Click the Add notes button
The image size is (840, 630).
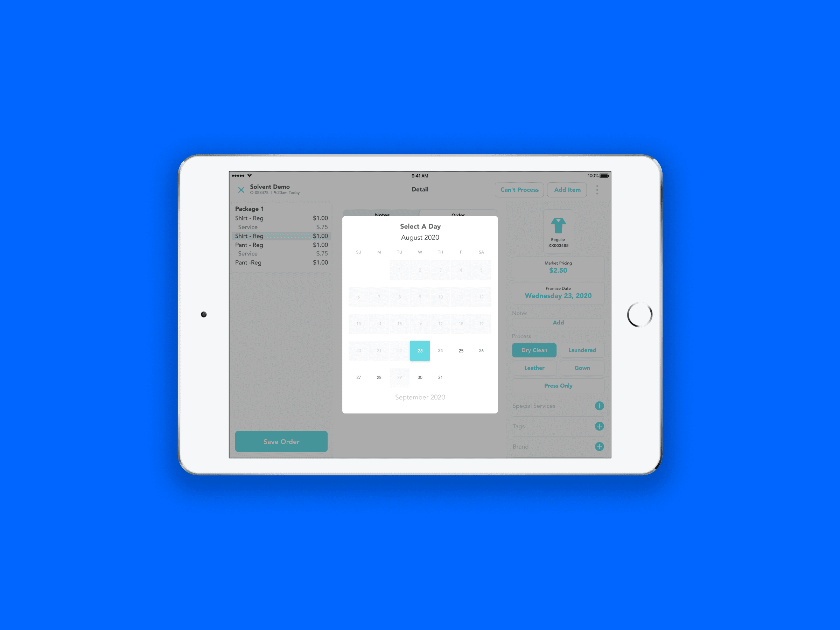tap(558, 322)
